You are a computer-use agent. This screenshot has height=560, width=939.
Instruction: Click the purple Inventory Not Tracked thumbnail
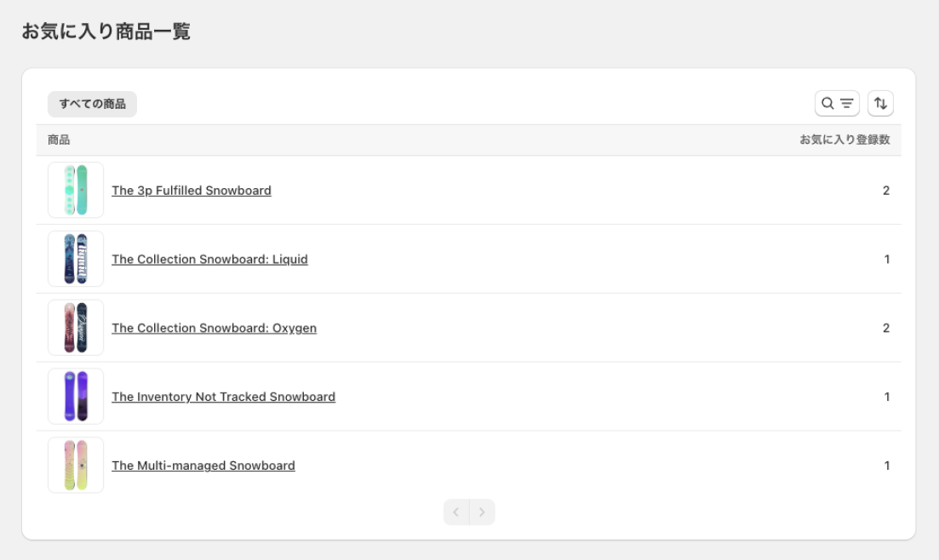76,397
